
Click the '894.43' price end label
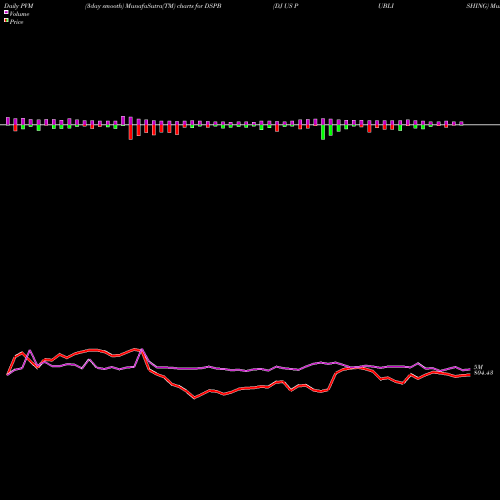483,373
